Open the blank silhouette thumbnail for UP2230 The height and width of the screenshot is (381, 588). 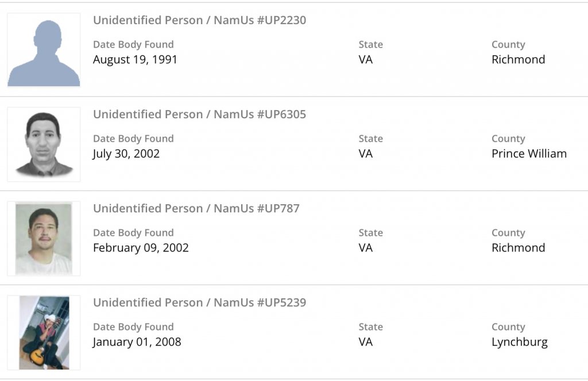(x=44, y=50)
